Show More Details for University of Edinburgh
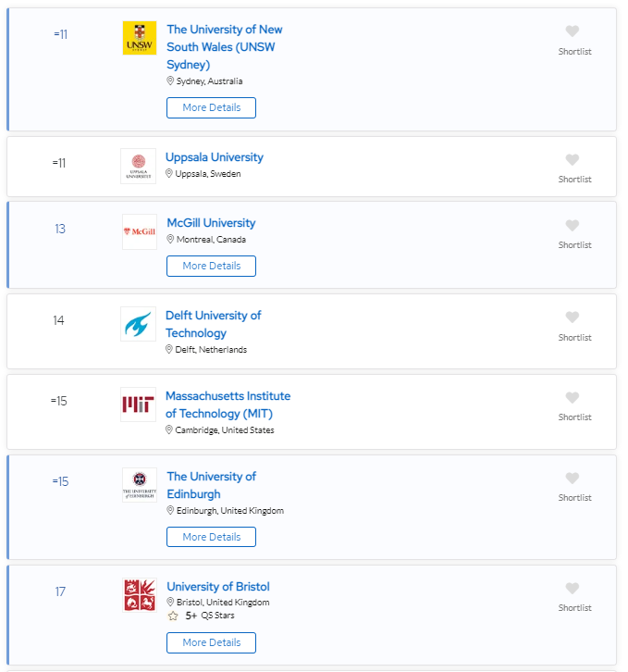 tap(211, 537)
